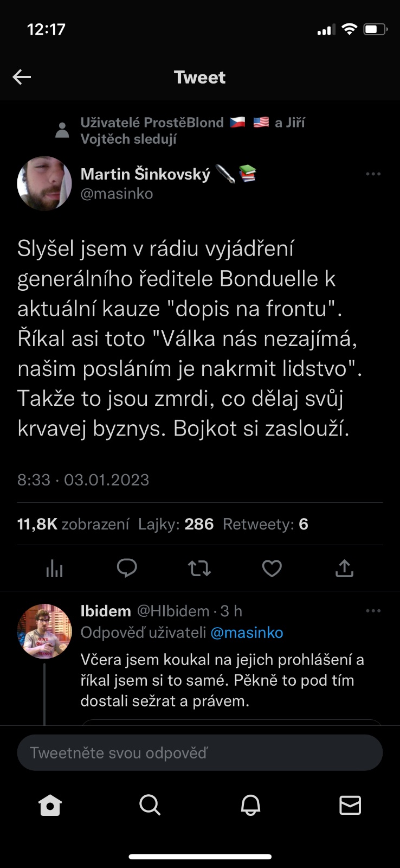
Task: Open the Search tab
Action: click(150, 806)
